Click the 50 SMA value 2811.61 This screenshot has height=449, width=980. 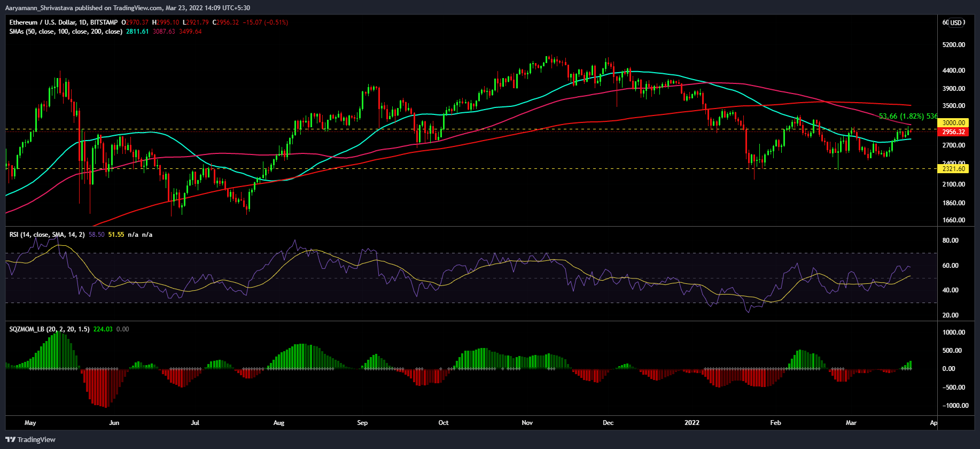(137, 32)
